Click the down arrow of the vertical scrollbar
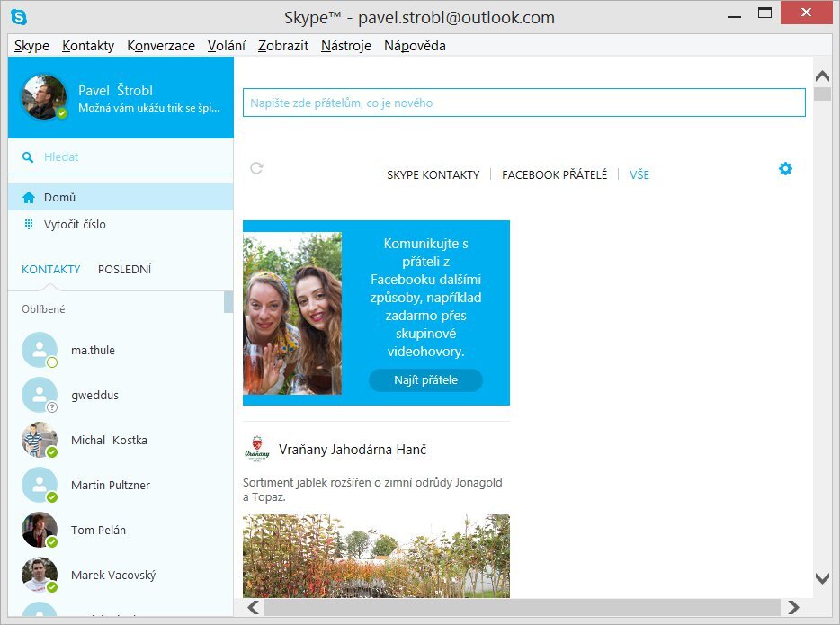The width and height of the screenshot is (840, 625). [821, 579]
